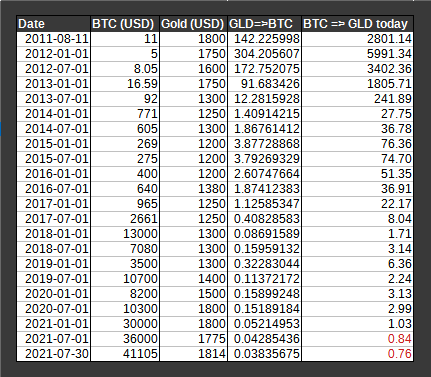Select Gold price cell 1500
The width and height of the screenshot is (431, 377).
[x=193, y=294]
